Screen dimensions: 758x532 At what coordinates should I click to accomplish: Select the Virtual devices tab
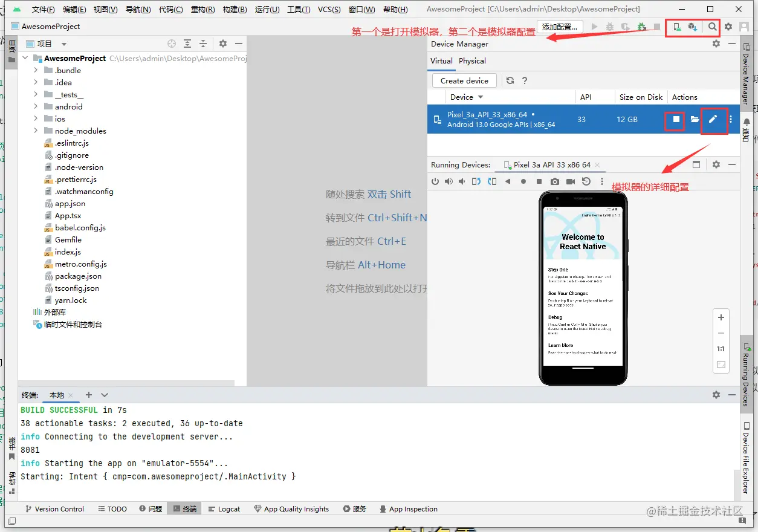tap(441, 61)
